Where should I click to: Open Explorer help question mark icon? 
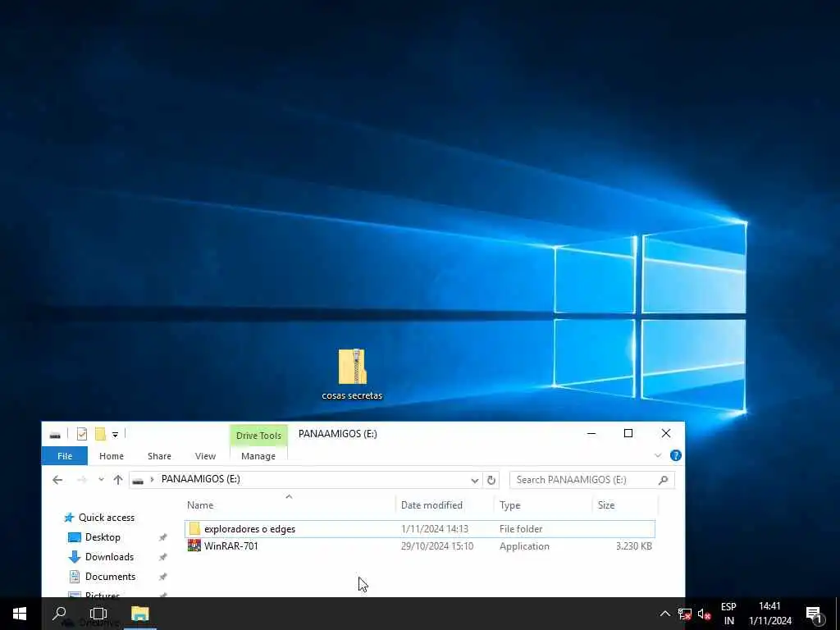point(676,455)
